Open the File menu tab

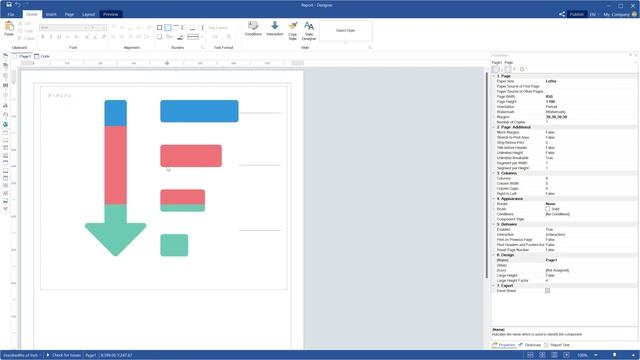point(11,14)
